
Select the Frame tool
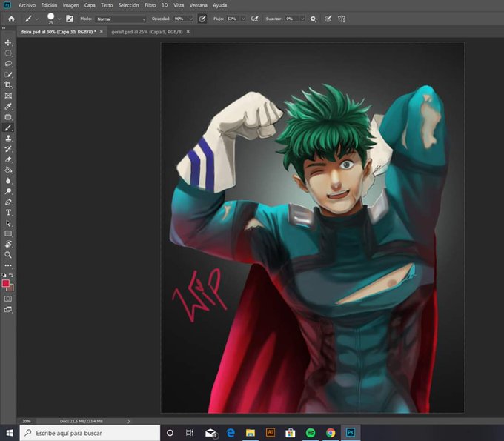tap(8, 96)
